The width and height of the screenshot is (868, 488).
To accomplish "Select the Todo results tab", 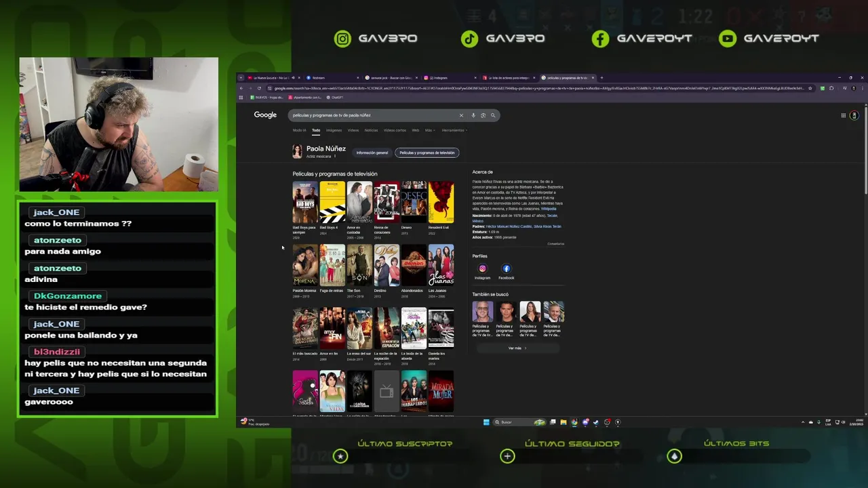I will [x=316, y=130].
